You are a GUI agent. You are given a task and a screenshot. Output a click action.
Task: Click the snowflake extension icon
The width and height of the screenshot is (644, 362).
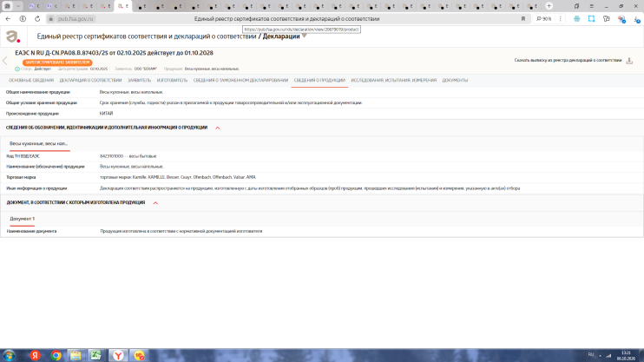[576, 19]
